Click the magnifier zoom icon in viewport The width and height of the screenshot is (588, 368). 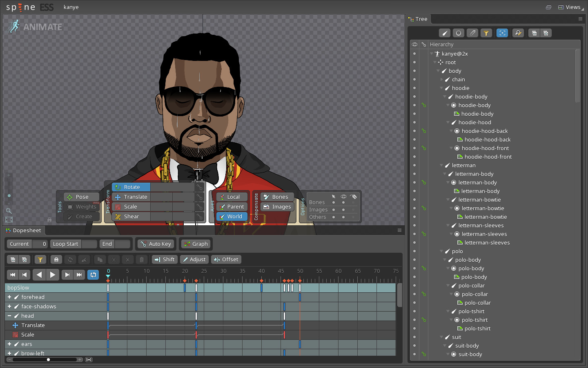[x=9, y=211]
